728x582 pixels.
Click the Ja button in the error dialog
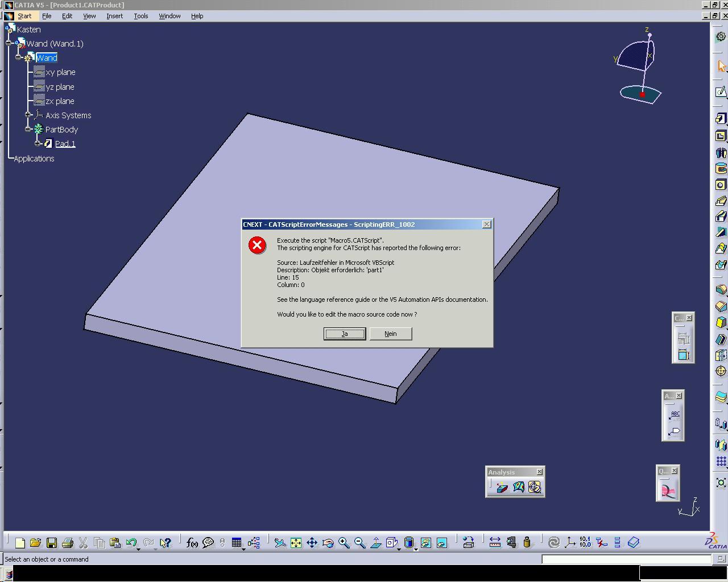click(x=345, y=334)
